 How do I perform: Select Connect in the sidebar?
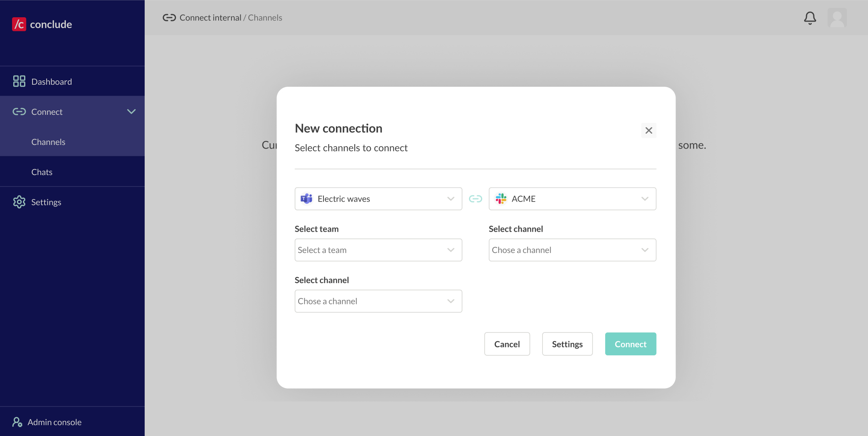click(72, 112)
